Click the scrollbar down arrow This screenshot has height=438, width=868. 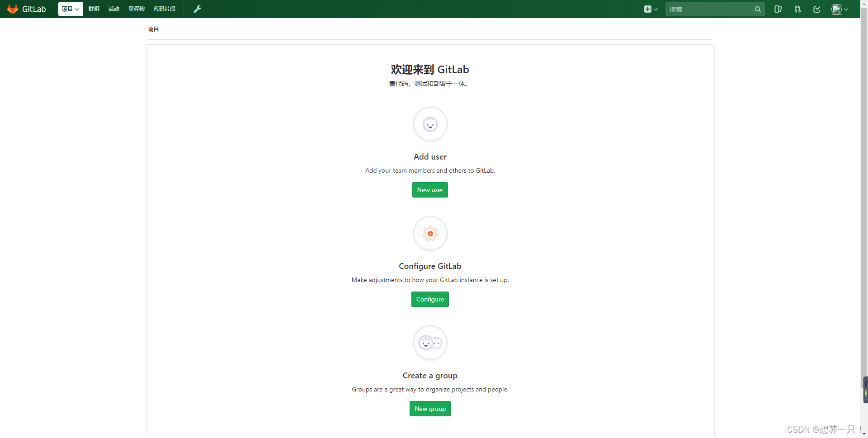pos(864,434)
